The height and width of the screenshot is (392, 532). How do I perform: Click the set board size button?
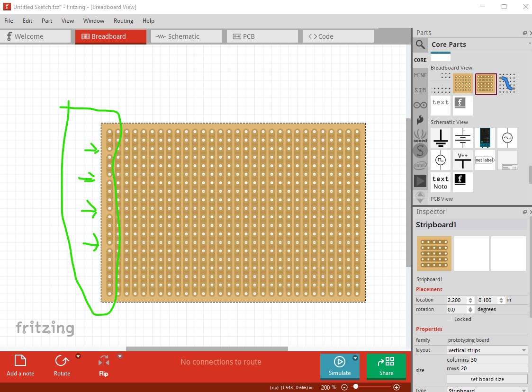(487, 379)
